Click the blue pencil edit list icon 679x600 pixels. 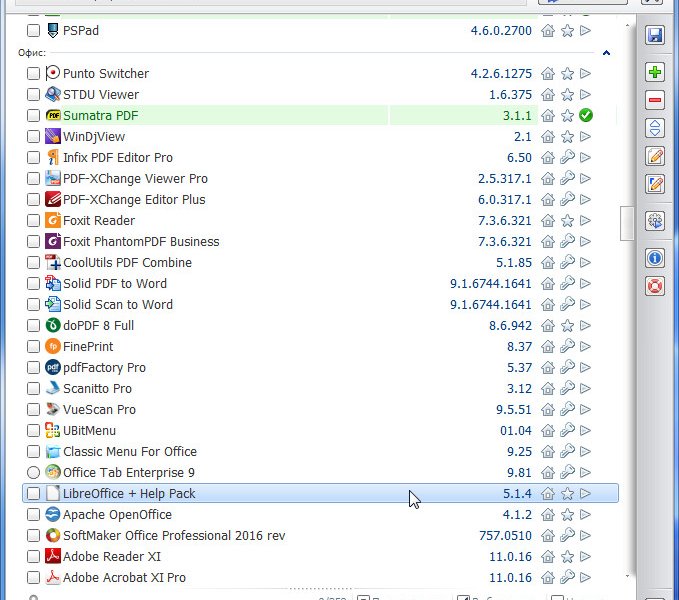[x=655, y=184]
